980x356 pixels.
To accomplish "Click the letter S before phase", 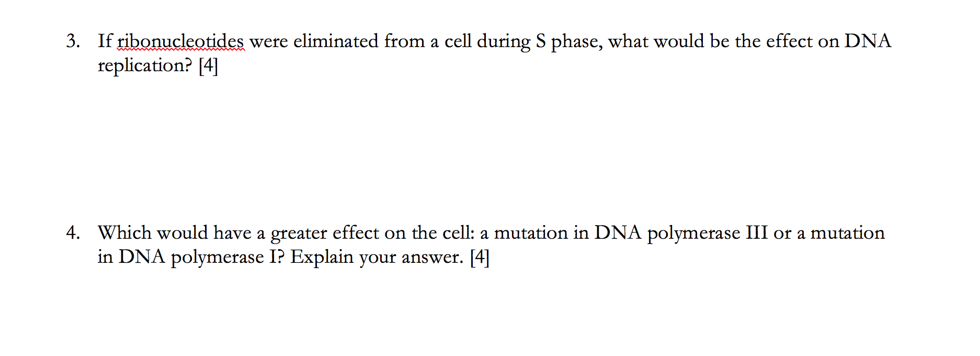I will 540,41.
